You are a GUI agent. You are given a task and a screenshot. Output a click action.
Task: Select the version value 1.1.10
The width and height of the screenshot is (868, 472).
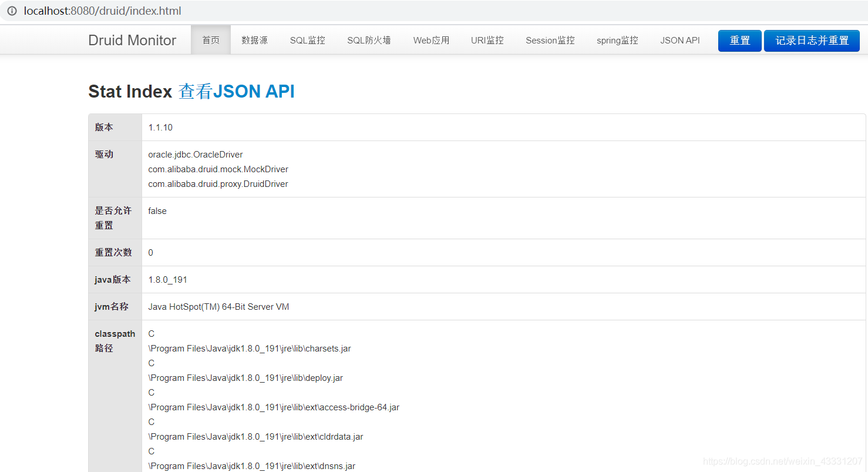tap(160, 128)
